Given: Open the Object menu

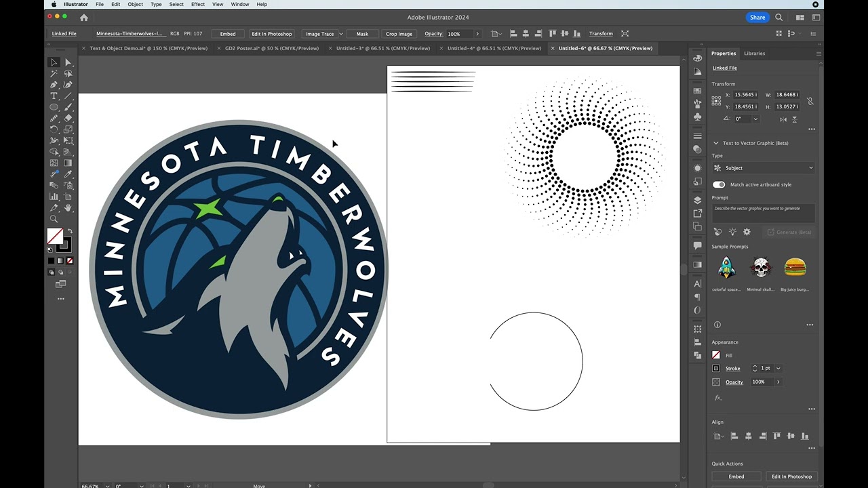Looking at the screenshot, I should coord(136,4).
